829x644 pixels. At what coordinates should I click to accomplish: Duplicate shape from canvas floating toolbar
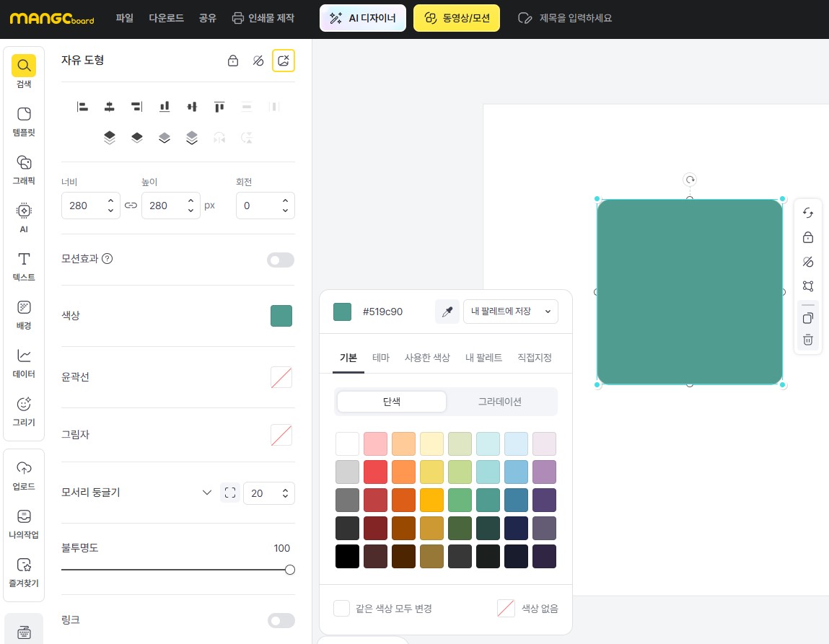coord(808,318)
